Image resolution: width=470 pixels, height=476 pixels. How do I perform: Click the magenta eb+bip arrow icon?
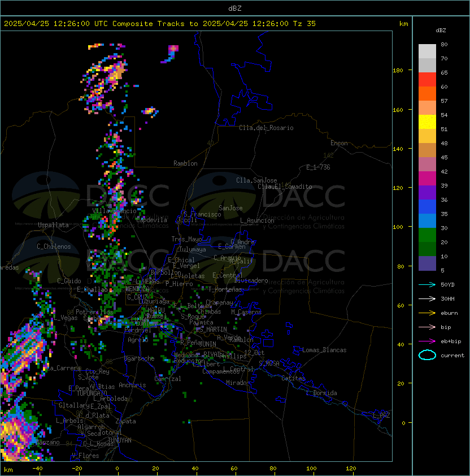pos(427,341)
